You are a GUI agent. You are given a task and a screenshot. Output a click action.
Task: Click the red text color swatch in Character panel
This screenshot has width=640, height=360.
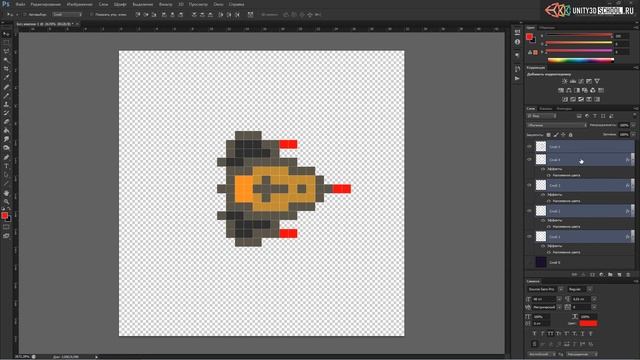click(x=588, y=323)
